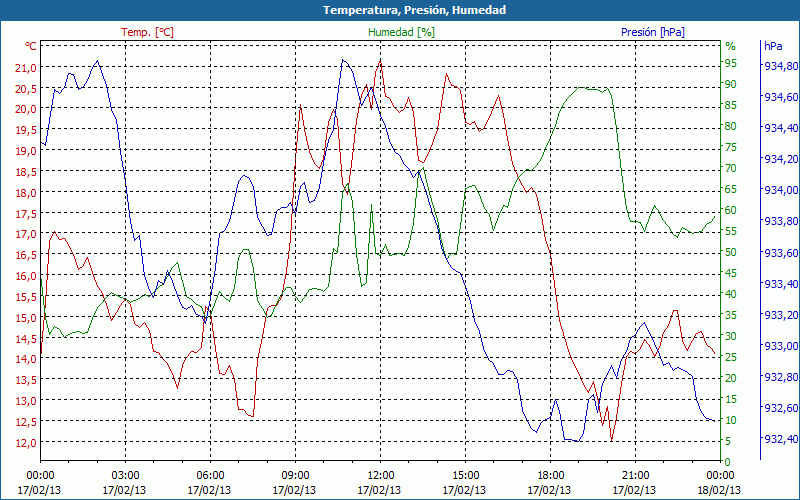
Task: Select the blue 'Presión [hPa]' legend label
Action: click(x=653, y=32)
